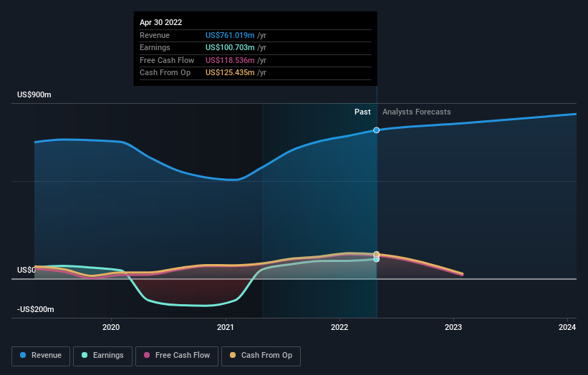Click the US$125.435m cash from op value
Viewport: 588px width, 375px height.
(230, 73)
